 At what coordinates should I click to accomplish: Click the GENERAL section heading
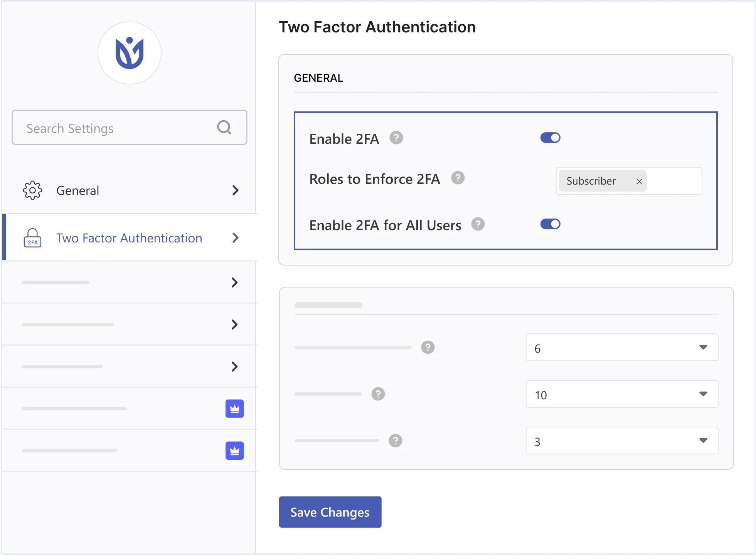[x=318, y=78]
